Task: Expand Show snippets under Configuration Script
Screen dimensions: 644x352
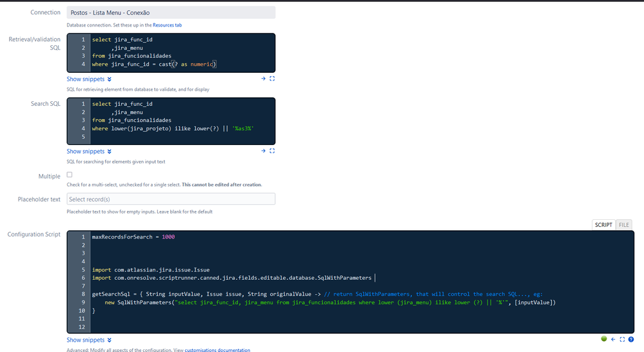Action: 89,340
